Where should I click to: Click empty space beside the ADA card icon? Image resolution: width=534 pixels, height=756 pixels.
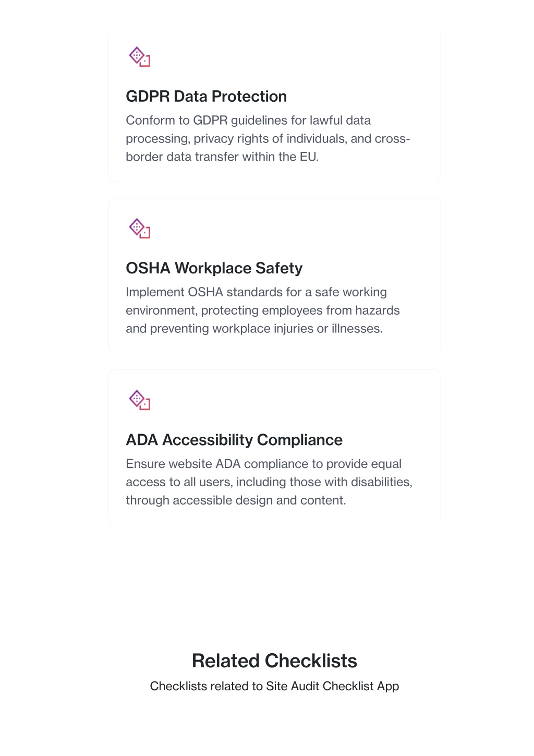point(292,400)
